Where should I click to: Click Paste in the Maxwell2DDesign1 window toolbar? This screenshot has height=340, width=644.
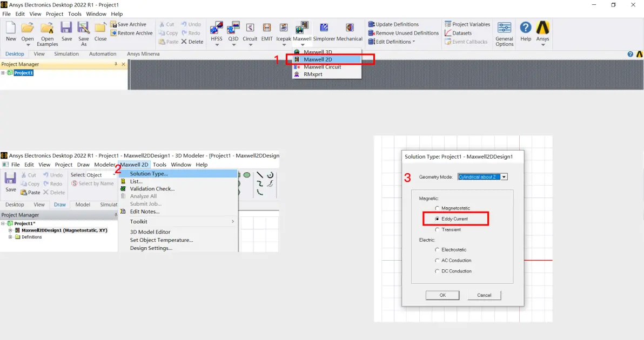pos(30,193)
